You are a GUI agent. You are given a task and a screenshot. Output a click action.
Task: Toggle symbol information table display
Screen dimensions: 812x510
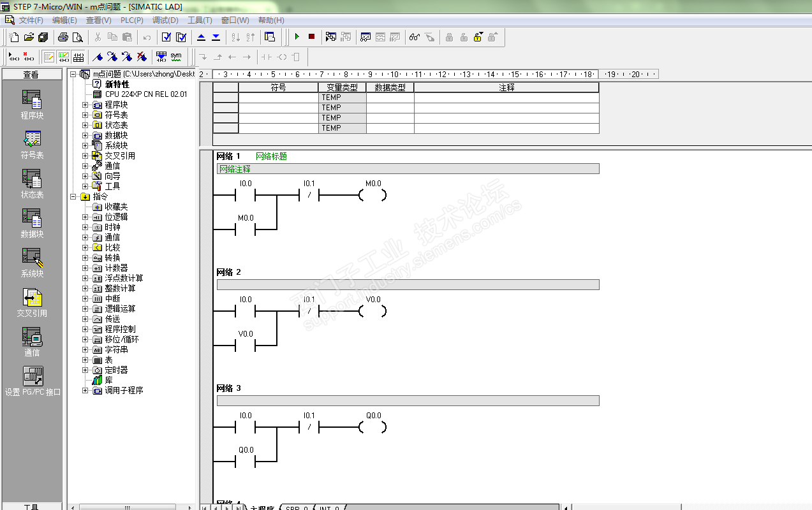(78, 57)
